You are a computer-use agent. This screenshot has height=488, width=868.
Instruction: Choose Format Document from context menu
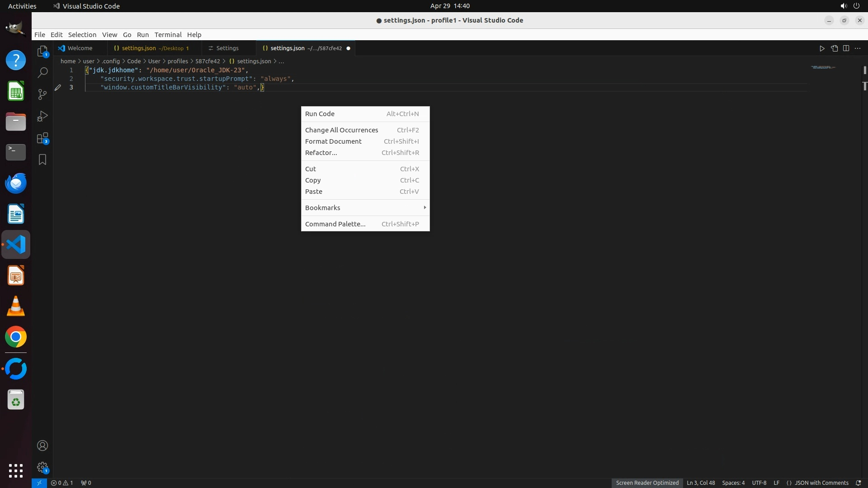(333, 141)
